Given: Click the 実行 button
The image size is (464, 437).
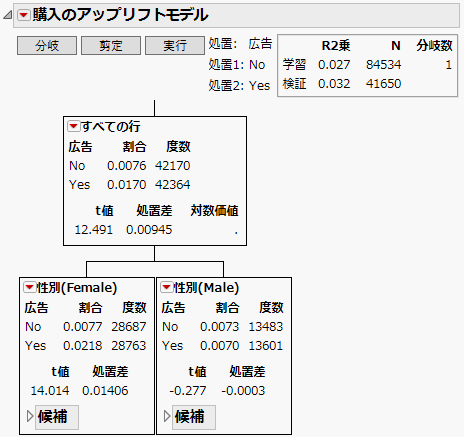Looking at the screenshot, I should [x=175, y=45].
